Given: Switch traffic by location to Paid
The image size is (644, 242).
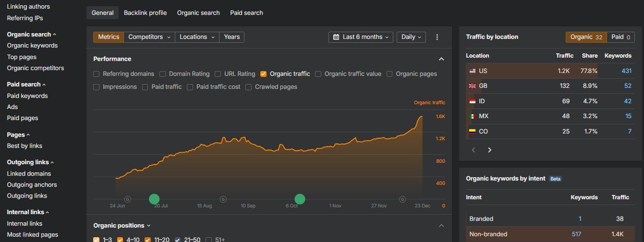Looking at the screenshot, I should click(620, 37).
